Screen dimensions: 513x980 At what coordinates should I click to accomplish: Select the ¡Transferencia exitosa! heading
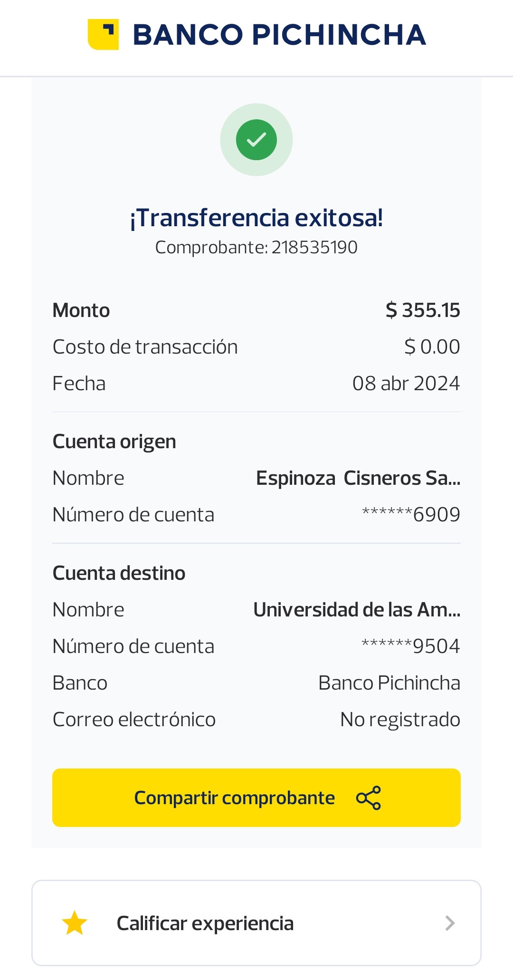coord(256,218)
